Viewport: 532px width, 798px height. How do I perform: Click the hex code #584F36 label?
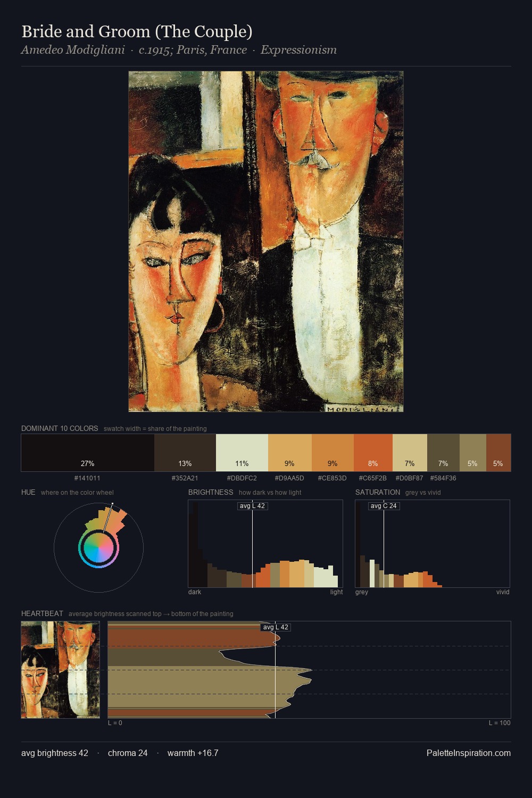[x=443, y=478]
